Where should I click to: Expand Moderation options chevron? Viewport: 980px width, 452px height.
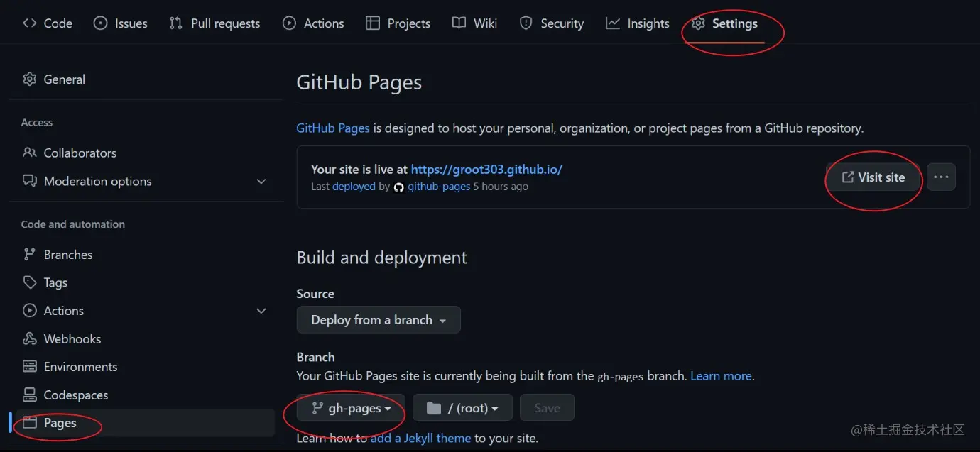261,182
